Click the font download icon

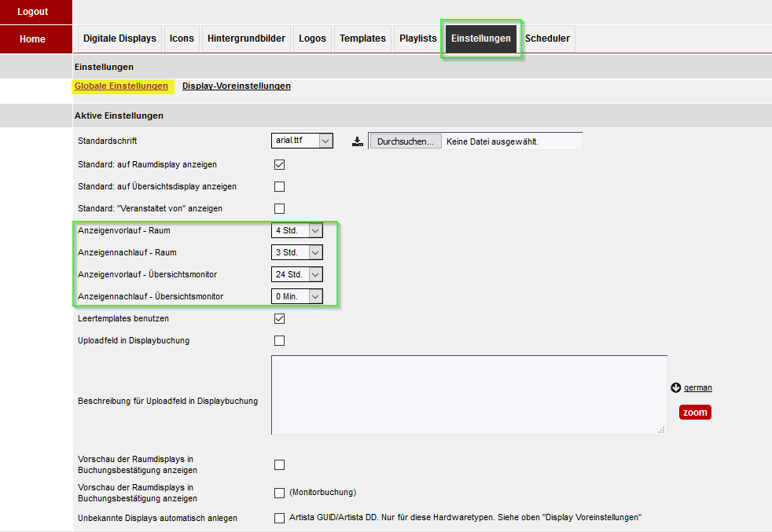tap(358, 141)
